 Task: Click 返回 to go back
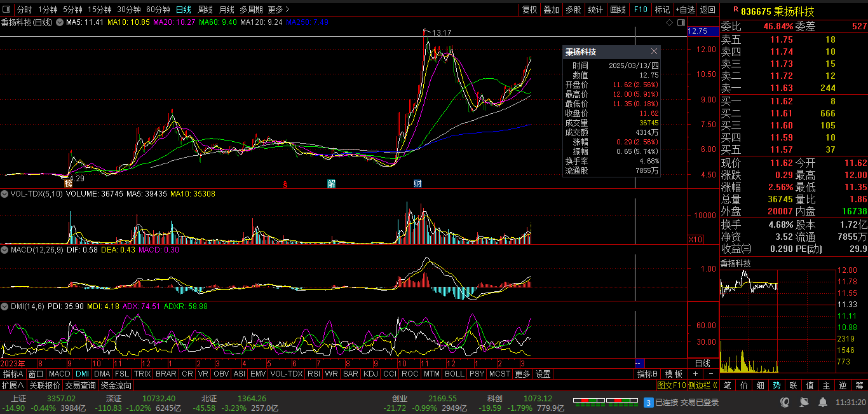coord(707,10)
